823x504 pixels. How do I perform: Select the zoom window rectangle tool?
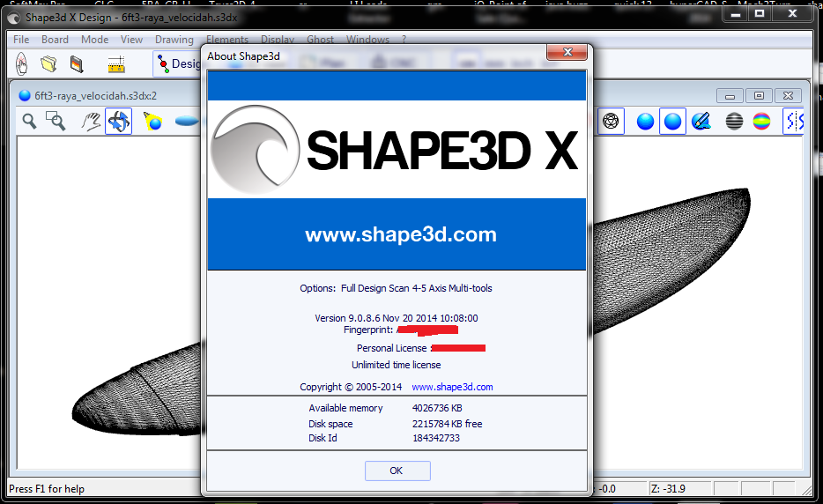point(56,122)
